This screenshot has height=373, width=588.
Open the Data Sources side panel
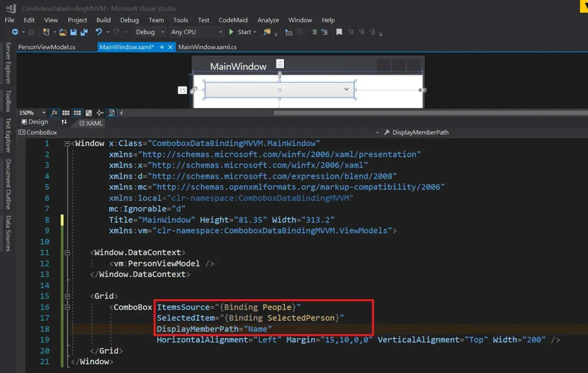point(8,233)
